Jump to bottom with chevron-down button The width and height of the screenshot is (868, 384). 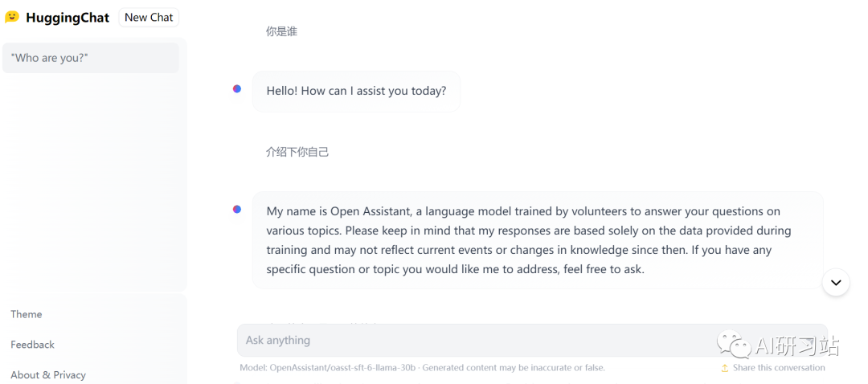[836, 282]
